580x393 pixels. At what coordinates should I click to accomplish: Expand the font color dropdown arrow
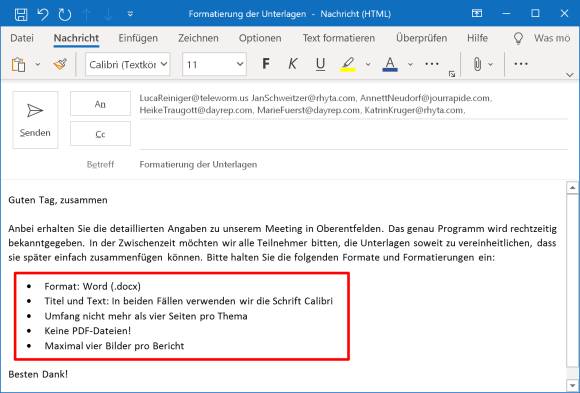coord(410,64)
